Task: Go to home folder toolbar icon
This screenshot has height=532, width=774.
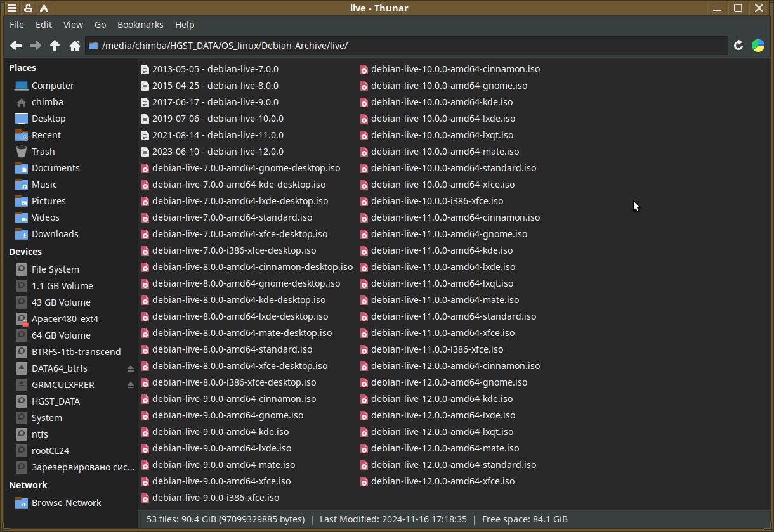Action: 75,46
